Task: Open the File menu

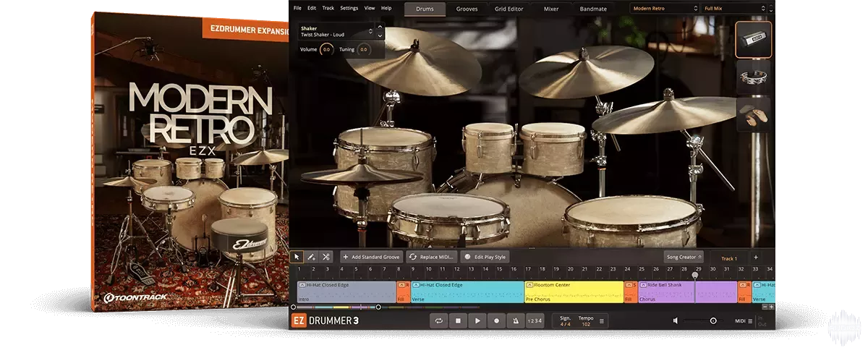Action: coord(297,8)
